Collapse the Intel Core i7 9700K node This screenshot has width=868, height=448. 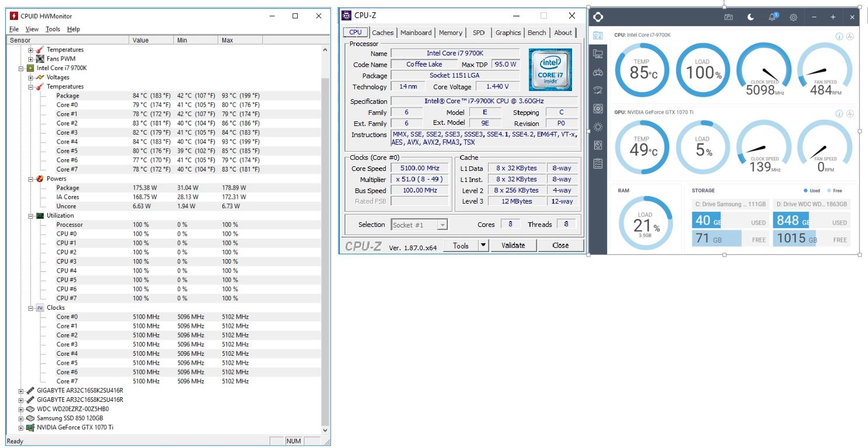coord(21,68)
